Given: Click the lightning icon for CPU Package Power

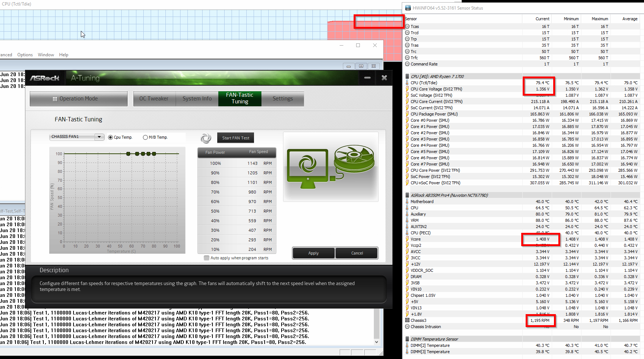Looking at the screenshot, I should [x=407, y=114].
